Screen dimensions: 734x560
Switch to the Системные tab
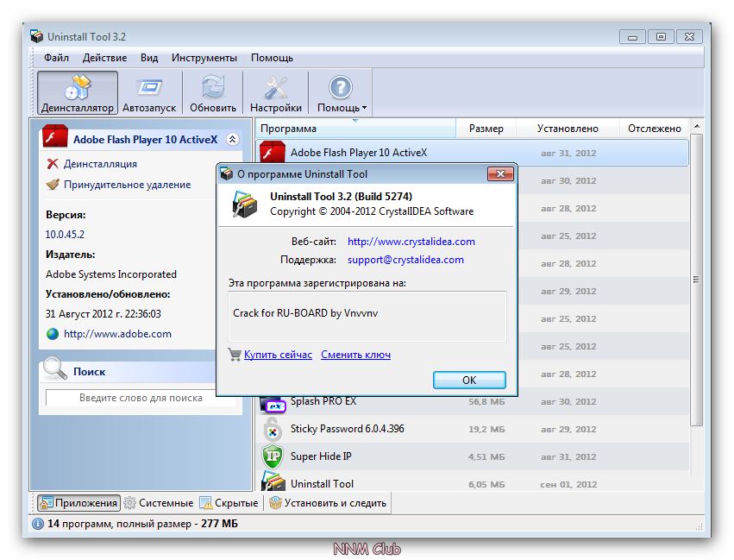click(159, 503)
